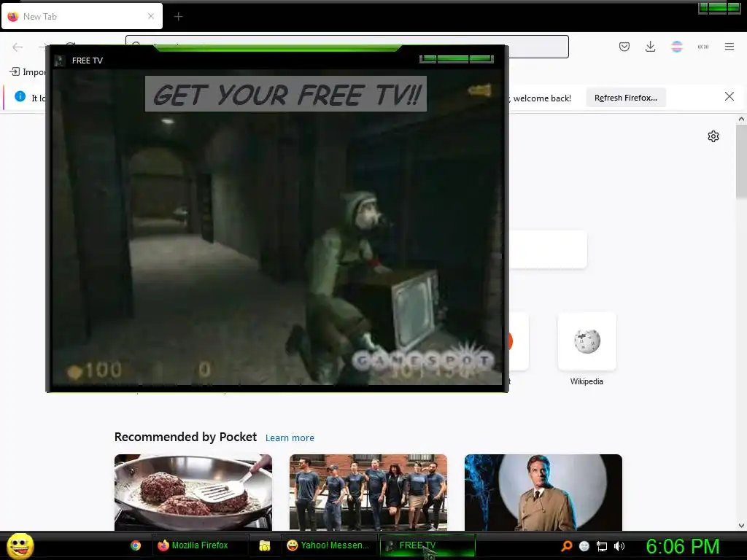Select the New Tab browser tab
This screenshot has height=560, width=747.
82,16
